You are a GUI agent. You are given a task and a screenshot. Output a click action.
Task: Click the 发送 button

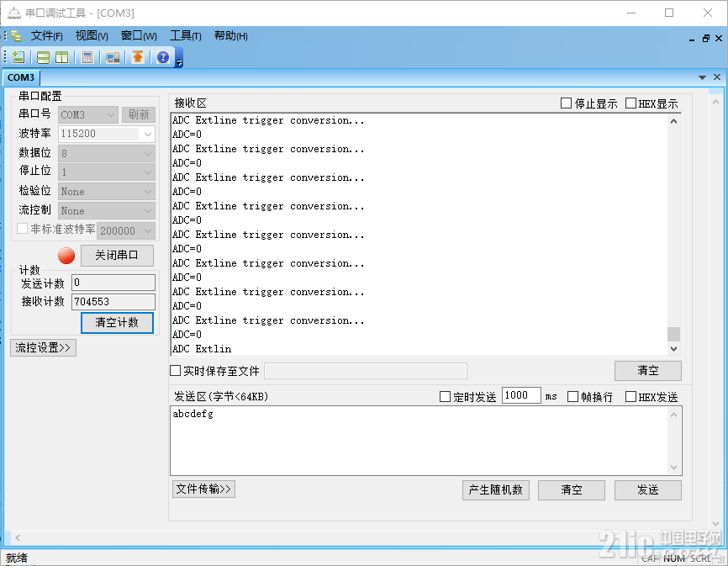647,489
